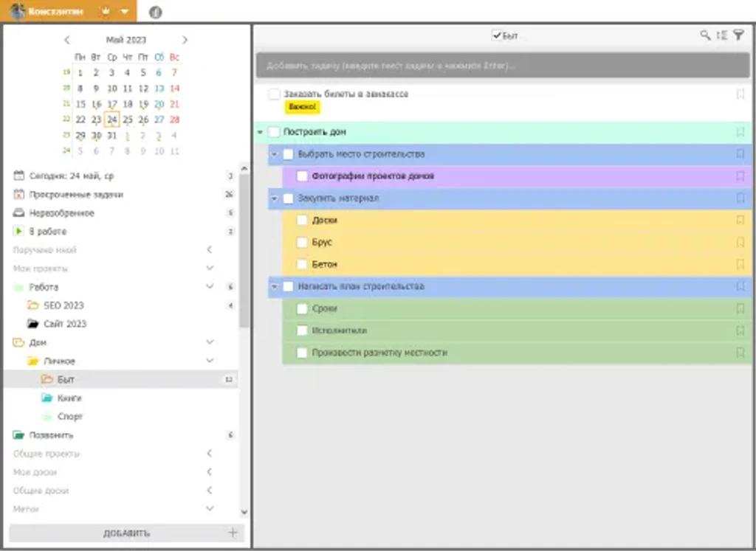Bookmark 'Произвести разметку местности' task
Image resolution: width=756 pixels, height=551 pixels.
point(740,353)
